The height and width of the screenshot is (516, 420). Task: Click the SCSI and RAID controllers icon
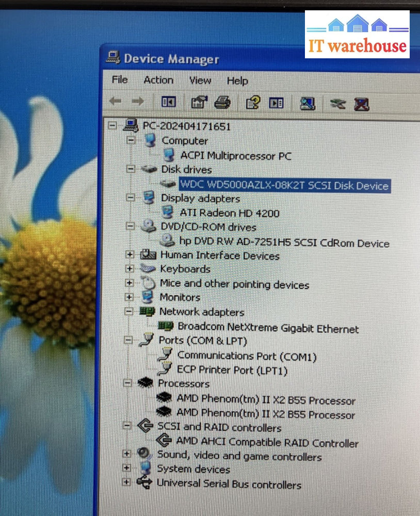point(145,426)
